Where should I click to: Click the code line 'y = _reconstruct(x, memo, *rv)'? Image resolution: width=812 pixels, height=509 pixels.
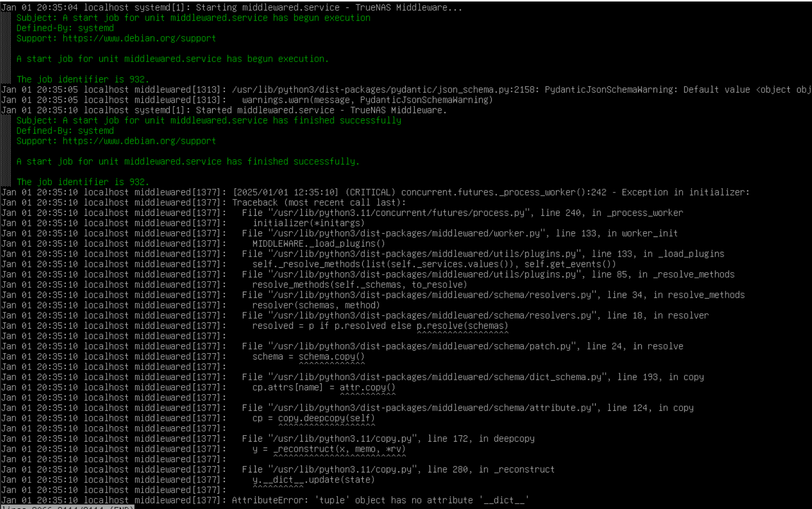[x=329, y=449]
